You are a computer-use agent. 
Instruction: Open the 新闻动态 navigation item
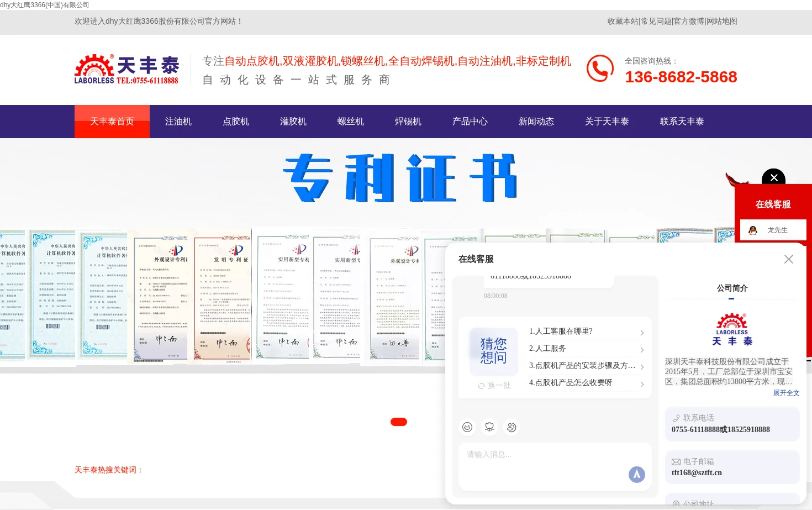(x=536, y=122)
